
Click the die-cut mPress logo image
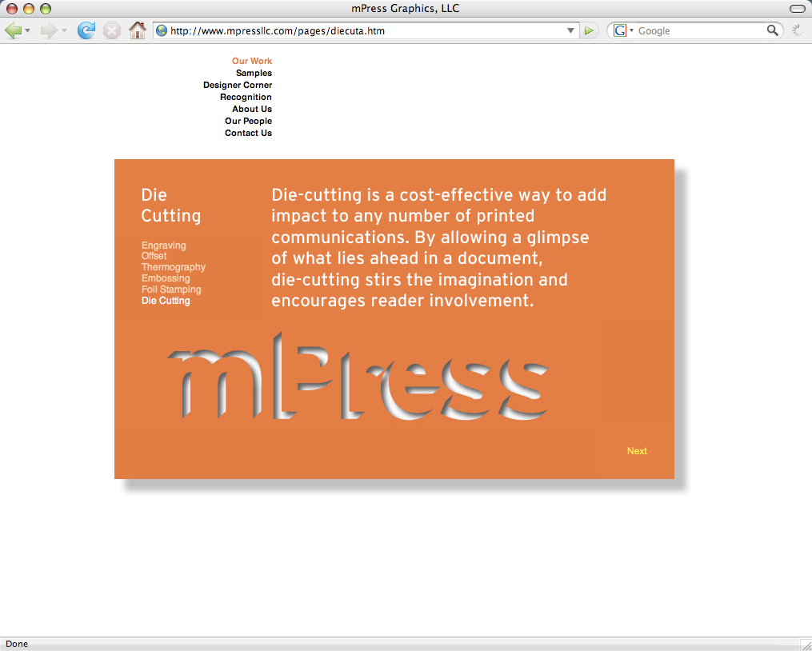pos(358,376)
